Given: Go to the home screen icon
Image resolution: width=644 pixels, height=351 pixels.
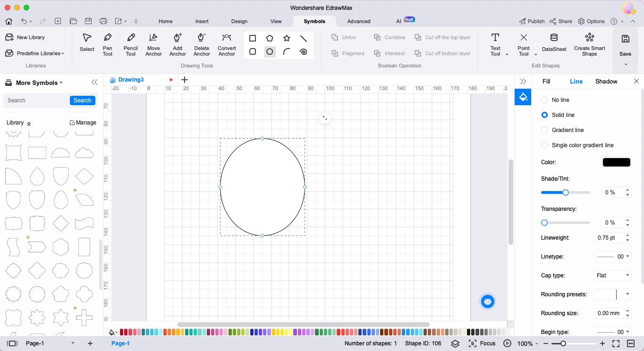Looking at the screenshot, I should pos(8,21).
